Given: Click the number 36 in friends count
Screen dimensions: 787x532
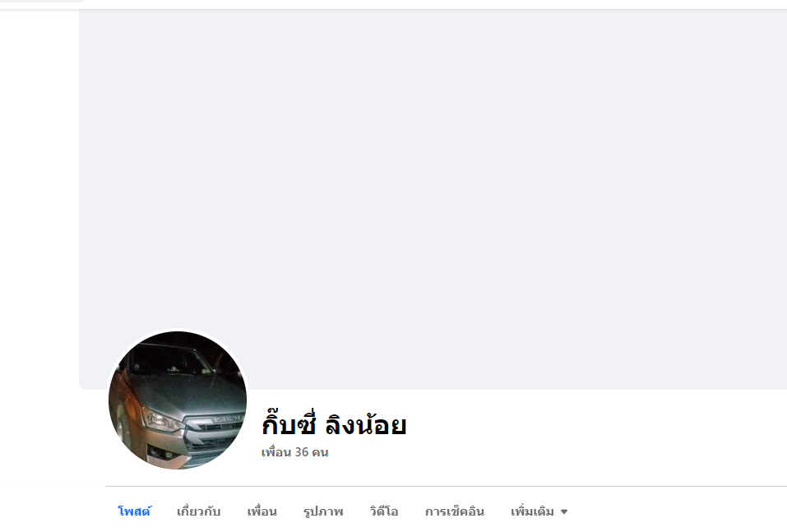Looking at the screenshot, I should click(x=302, y=452).
